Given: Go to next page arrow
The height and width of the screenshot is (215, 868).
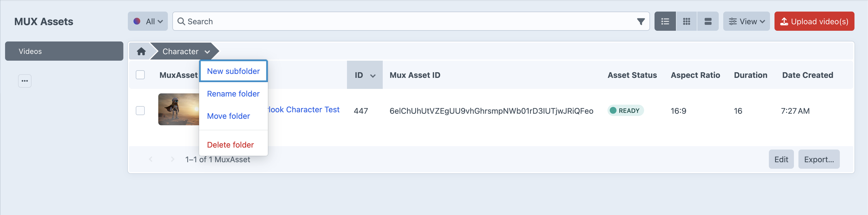Looking at the screenshot, I should (173, 159).
